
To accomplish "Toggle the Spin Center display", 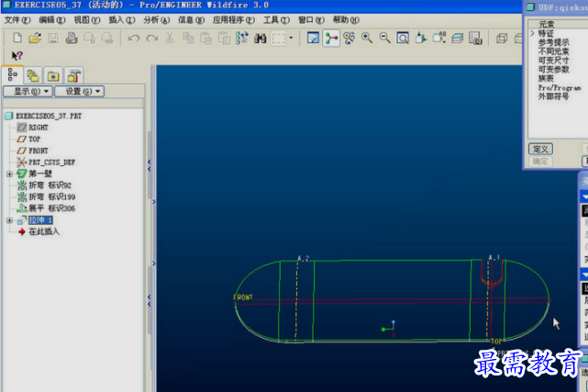I will (x=331, y=38).
